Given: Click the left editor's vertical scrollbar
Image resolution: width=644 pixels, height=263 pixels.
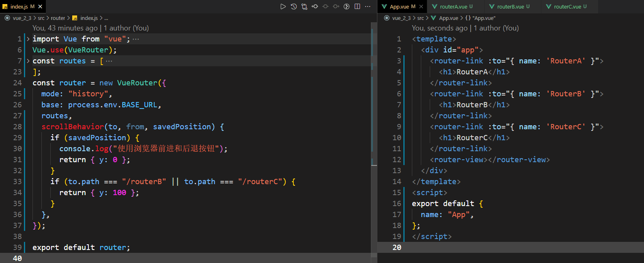Looking at the screenshot, I should coord(374,122).
